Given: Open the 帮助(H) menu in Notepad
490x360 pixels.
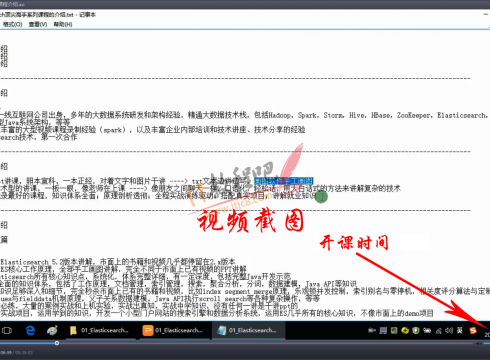Looking at the screenshot, I should [x=63, y=24].
